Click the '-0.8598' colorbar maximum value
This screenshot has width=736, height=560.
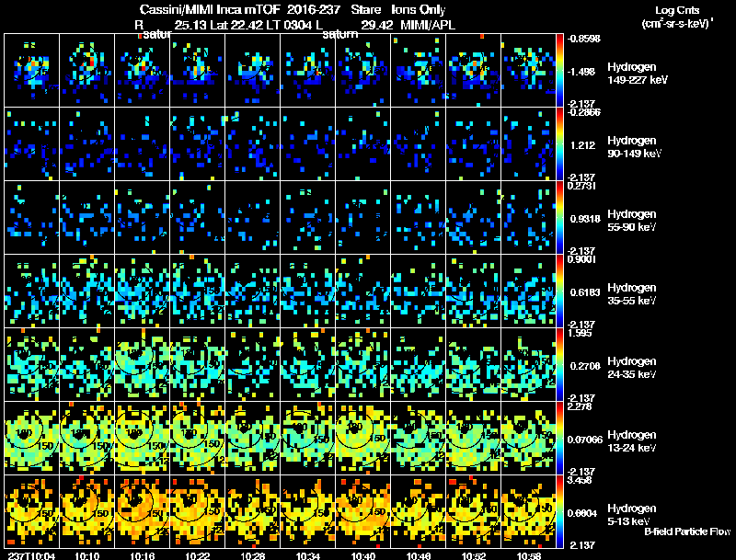pos(584,39)
